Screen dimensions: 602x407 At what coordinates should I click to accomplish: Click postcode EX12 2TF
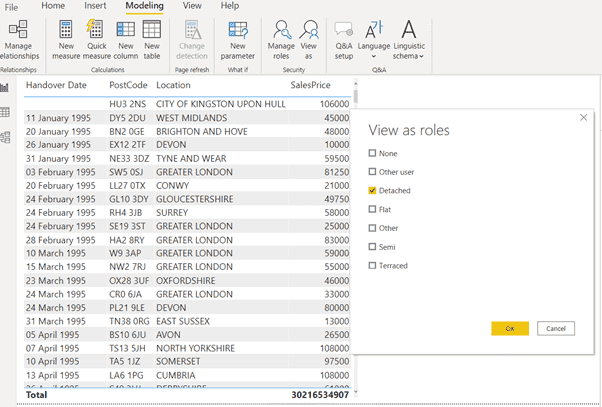[127, 145]
